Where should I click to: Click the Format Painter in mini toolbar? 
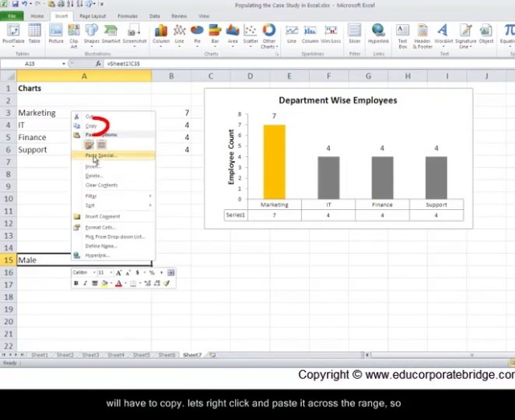pos(167,283)
